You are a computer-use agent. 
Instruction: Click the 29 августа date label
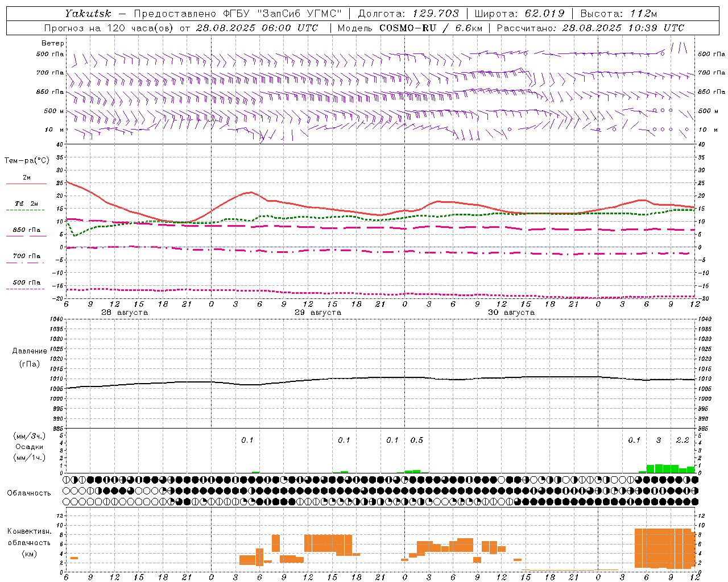click(x=318, y=313)
